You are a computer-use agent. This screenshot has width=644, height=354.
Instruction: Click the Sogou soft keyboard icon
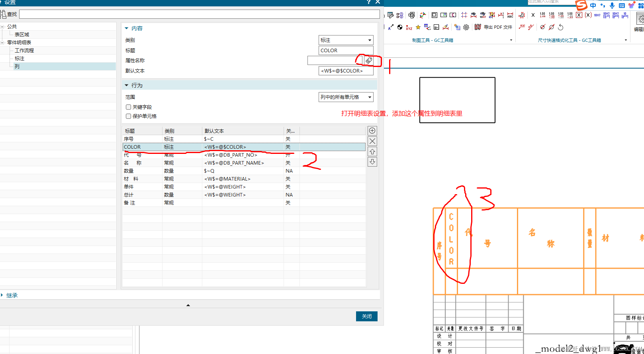[622, 5]
